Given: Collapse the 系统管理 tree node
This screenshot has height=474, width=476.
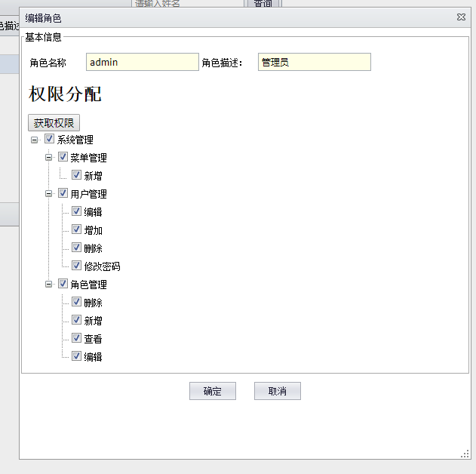Looking at the screenshot, I should pyautogui.click(x=34, y=140).
